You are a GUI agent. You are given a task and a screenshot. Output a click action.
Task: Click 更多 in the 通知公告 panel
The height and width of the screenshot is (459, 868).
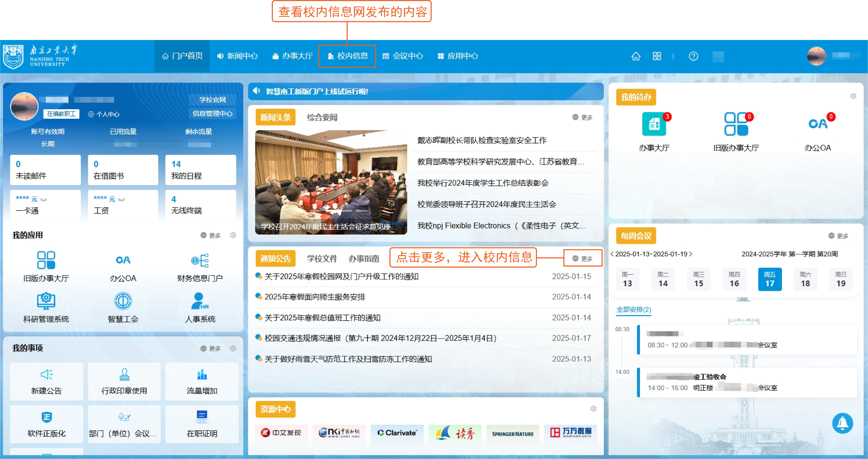[x=582, y=258]
